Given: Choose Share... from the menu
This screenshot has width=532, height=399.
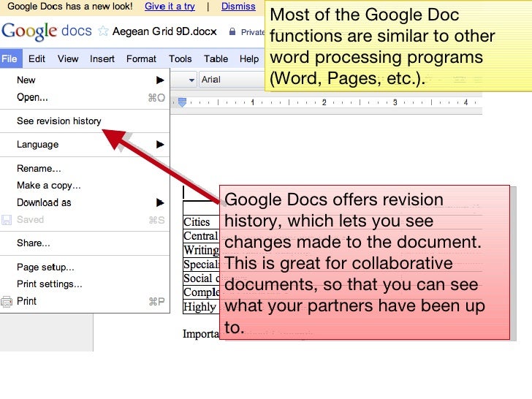Looking at the screenshot, I should pyautogui.click(x=85, y=243).
